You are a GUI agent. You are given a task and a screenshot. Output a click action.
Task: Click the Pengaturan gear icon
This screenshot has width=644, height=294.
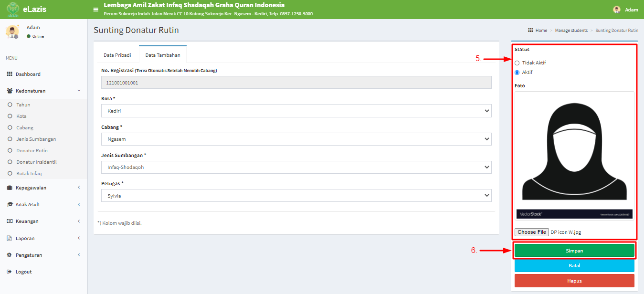coord(10,255)
